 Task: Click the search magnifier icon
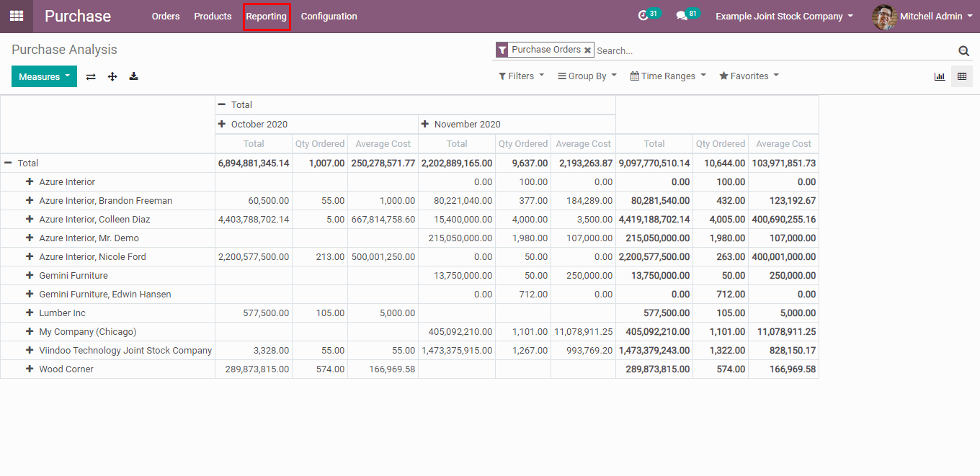pos(963,50)
